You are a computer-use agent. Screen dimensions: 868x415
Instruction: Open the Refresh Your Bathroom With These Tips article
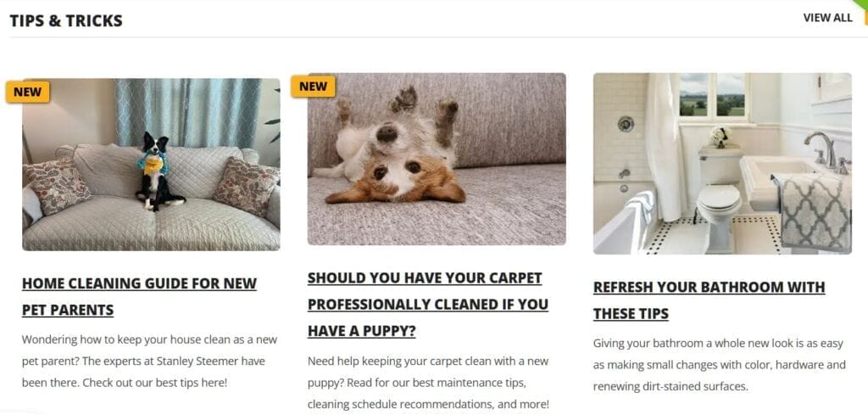(x=709, y=300)
